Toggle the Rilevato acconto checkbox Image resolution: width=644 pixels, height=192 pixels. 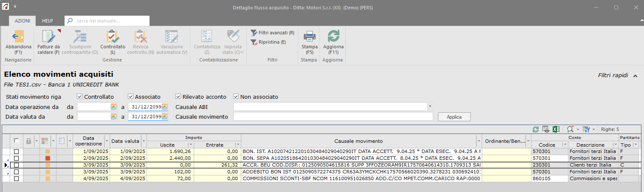click(178, 97)
